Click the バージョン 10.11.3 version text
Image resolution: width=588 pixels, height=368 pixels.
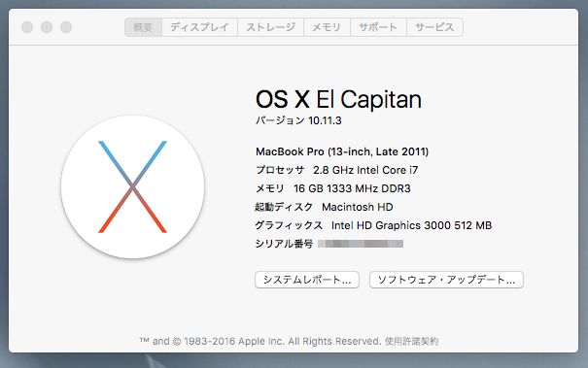pos(298,120)
